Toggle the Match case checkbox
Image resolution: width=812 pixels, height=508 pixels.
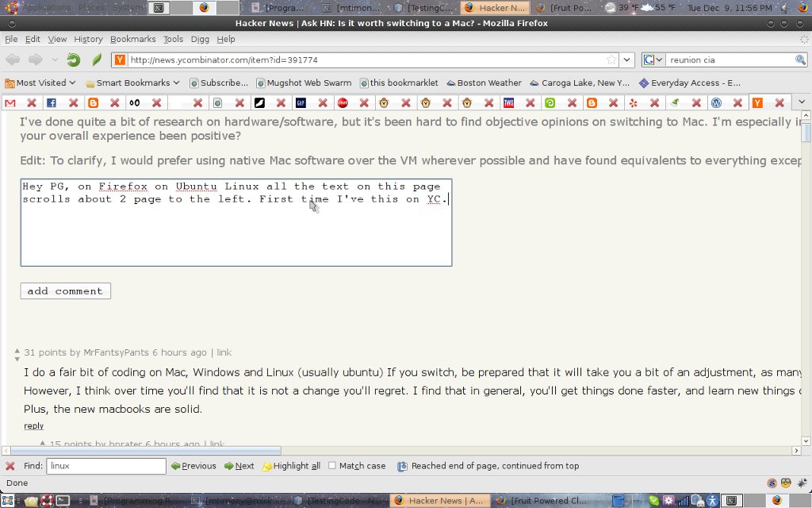pyautogui.click(x=332, y=466)
